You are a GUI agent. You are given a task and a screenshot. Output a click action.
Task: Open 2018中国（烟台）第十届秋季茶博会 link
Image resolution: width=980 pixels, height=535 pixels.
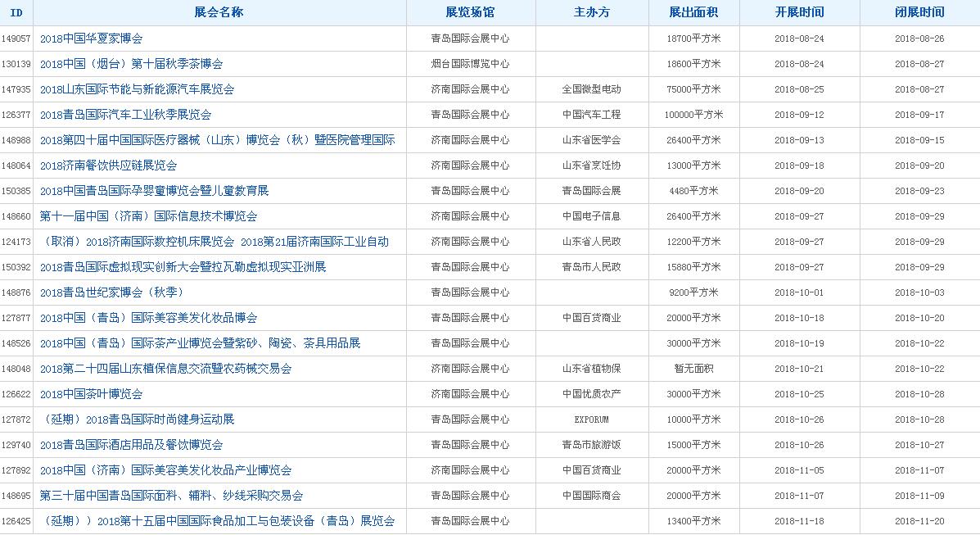131,64
